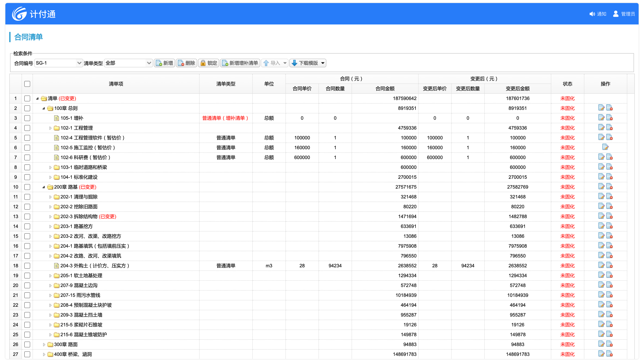Collapse the 200章 路基 tree node
Viewport: 644px width, 362px height.
pyautogui.click(x=43, y=187)
